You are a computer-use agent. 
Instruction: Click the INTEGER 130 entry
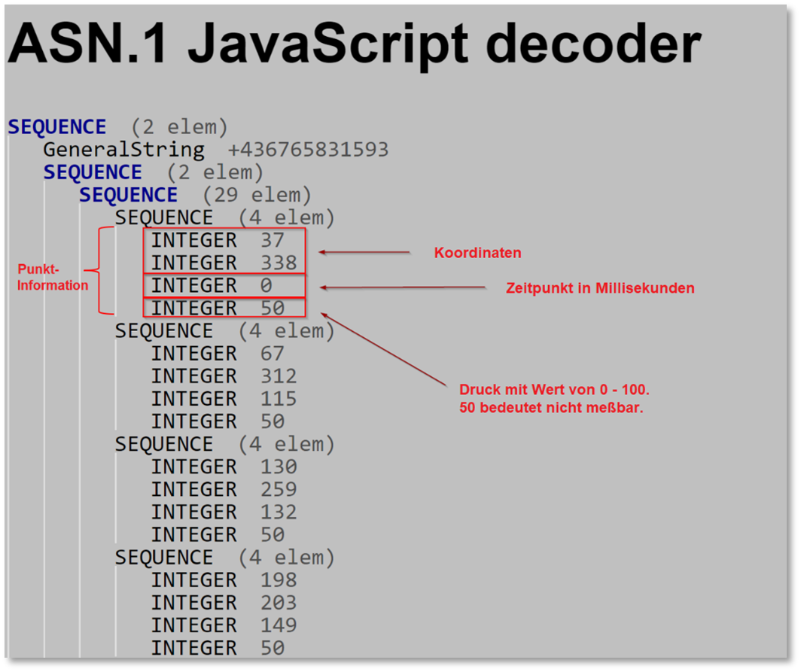[x=224, y=467]
